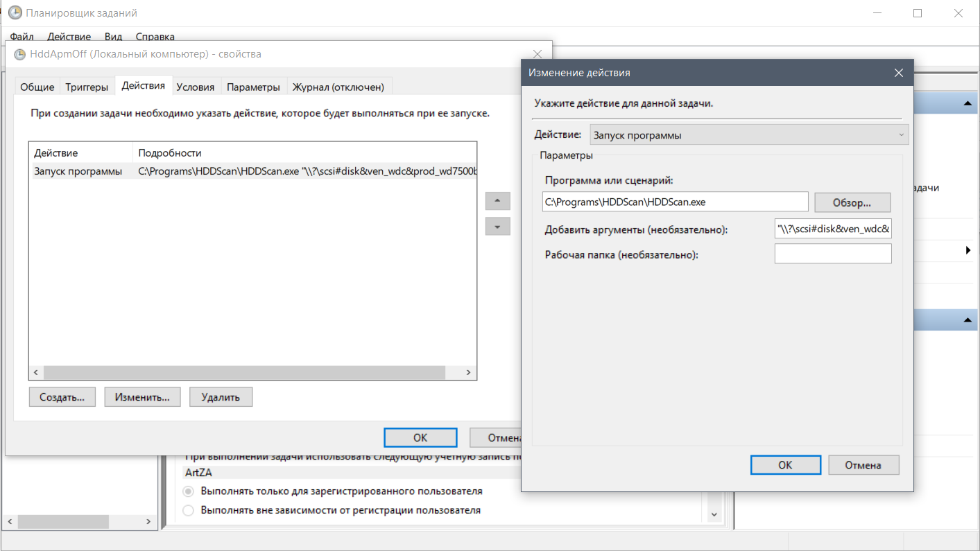Close the Изменение действия dialog
980x551 pixels.
[899, 73]
